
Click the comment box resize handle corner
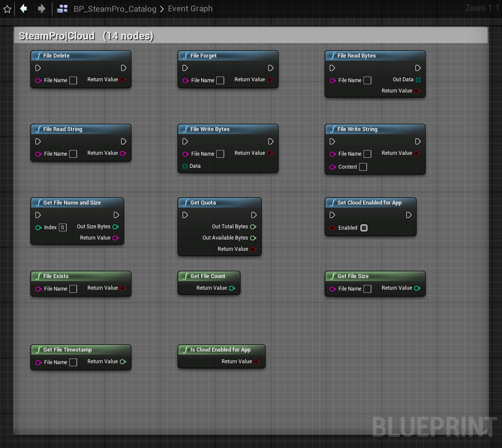[485, 431]
